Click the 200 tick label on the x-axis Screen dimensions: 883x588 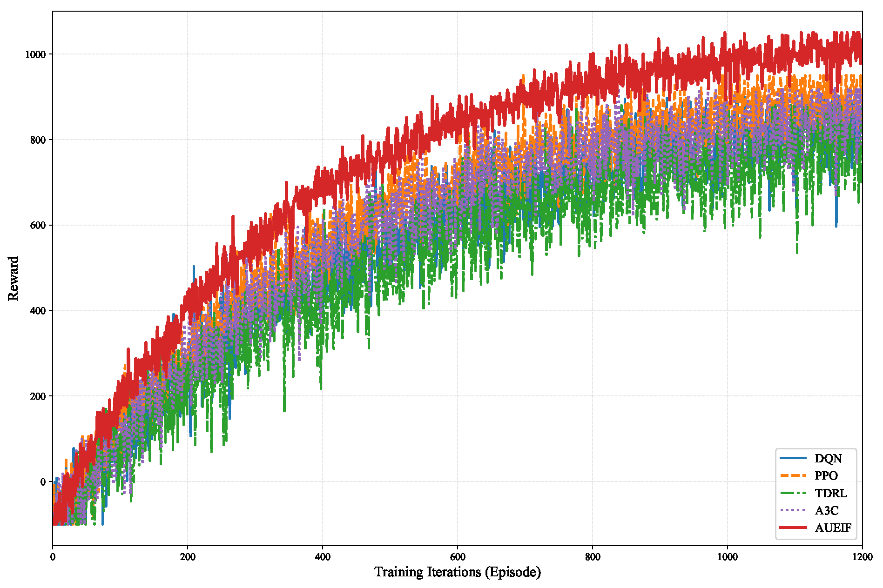pyautogui.click(x=188, y=557)
